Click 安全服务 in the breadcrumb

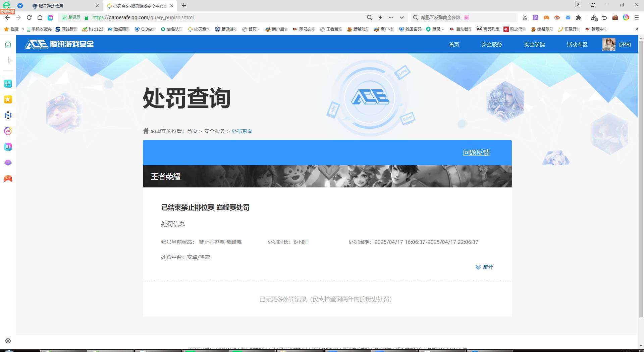[x=214, y=131]
